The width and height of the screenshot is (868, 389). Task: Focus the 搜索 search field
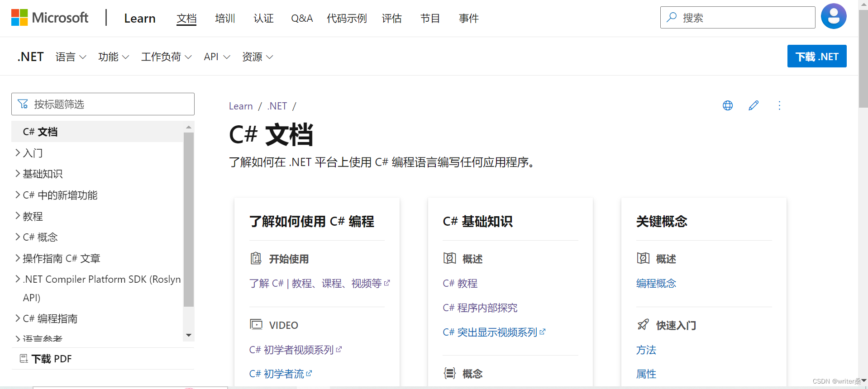pyautogui.click(x=738, y=18)
